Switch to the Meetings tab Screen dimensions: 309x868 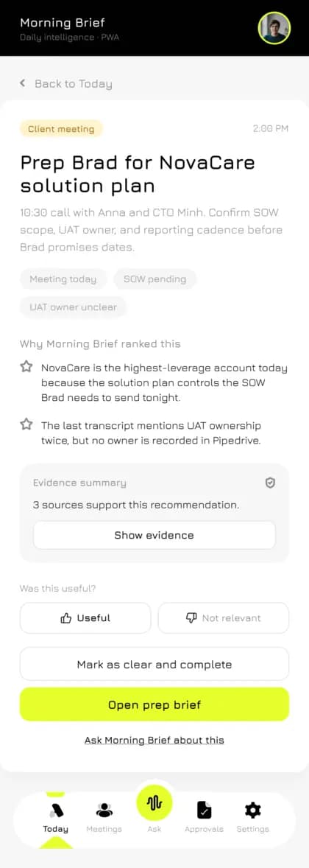point(104,817)
